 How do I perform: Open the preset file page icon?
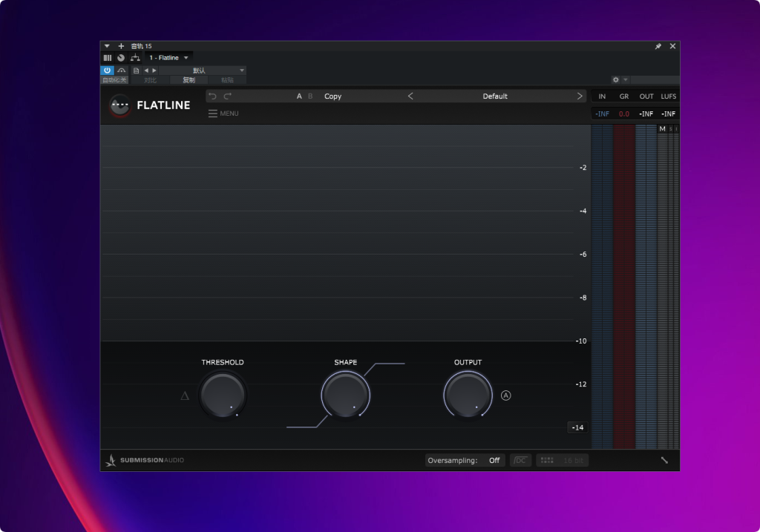click(137, 70)
